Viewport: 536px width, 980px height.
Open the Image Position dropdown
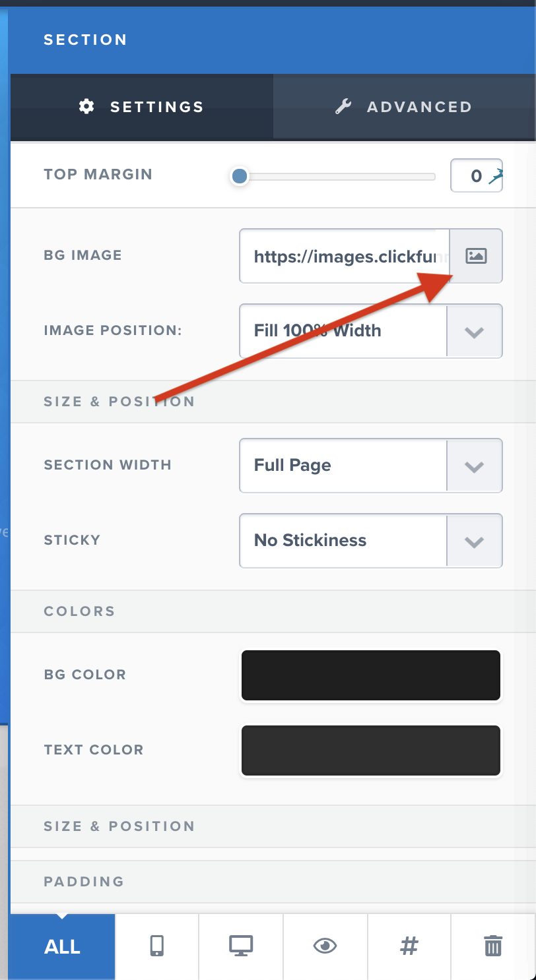pyautogui.click(x=371, y=330)
